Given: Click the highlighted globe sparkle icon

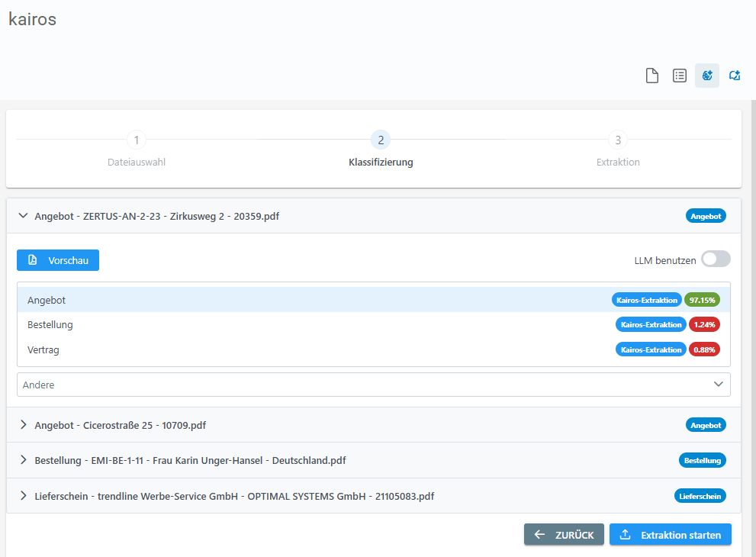Looking at the screenshot, I should pos(707,76).
